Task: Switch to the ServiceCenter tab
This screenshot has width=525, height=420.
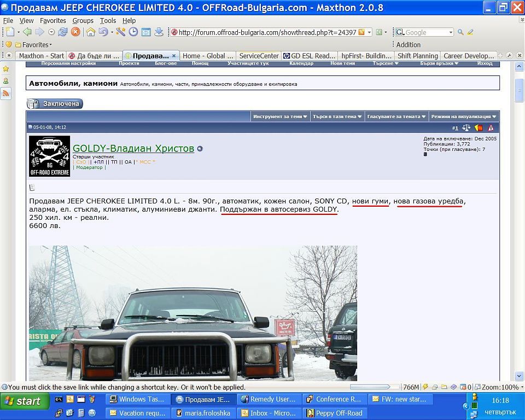Action: click(x=259, y=56)
